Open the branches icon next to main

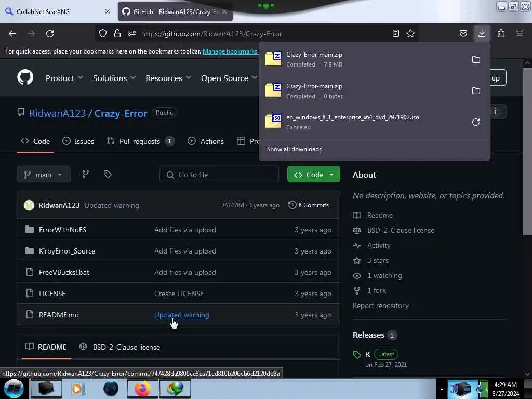86,174
